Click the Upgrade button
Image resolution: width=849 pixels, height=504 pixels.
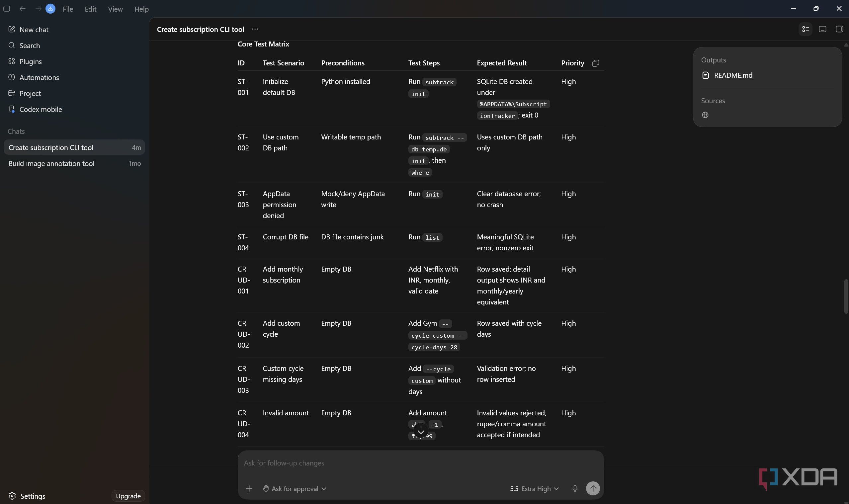pyautogui.click(x=128, y=496)
